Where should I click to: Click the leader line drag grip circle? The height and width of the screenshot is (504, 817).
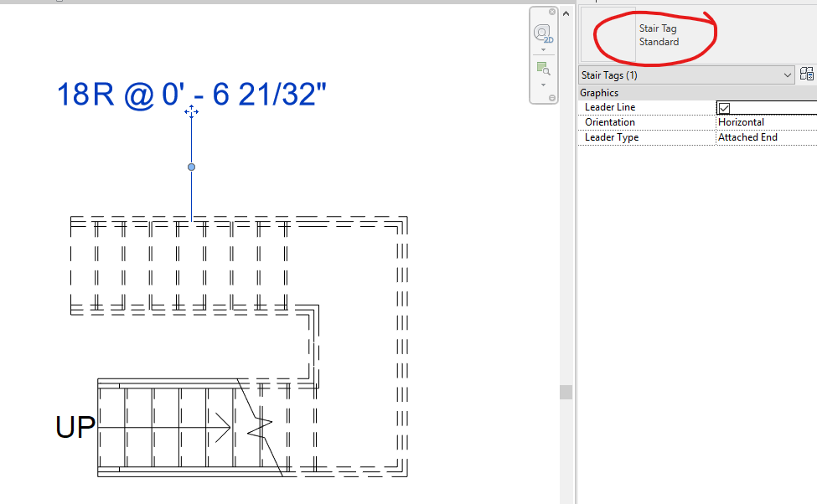pyautogui.click(x=191, y=167)
